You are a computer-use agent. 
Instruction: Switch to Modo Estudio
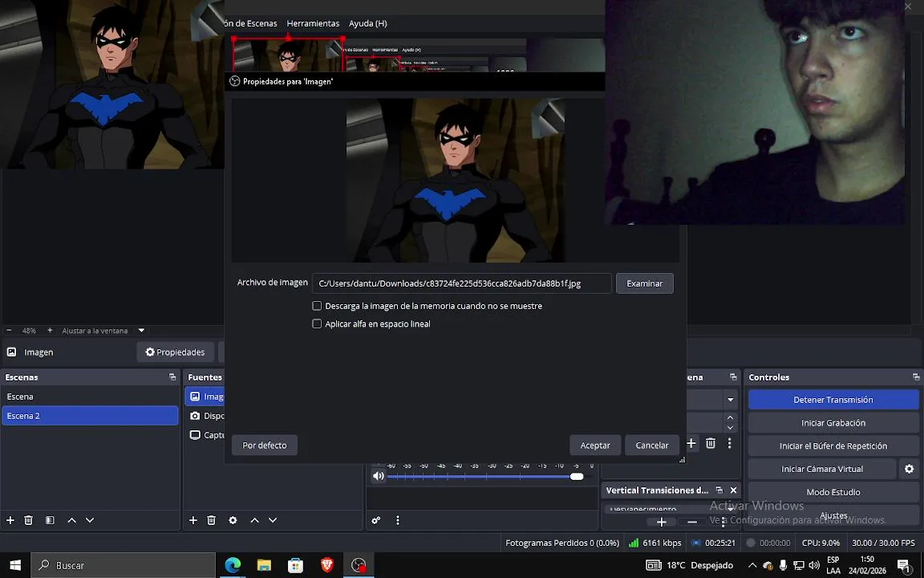(833, 492)
